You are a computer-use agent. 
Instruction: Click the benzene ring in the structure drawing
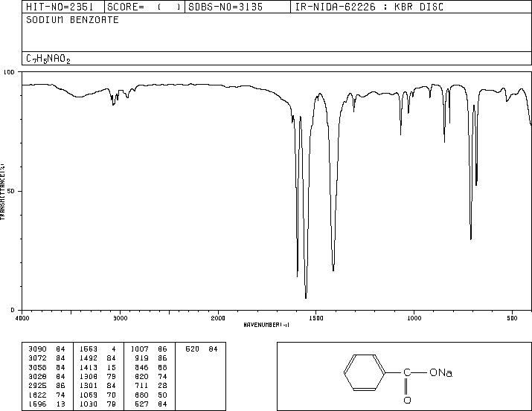(365, 372)
